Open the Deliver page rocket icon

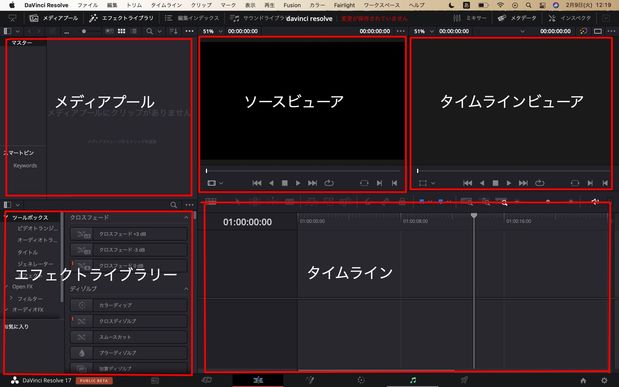click(x=465, y=380)
